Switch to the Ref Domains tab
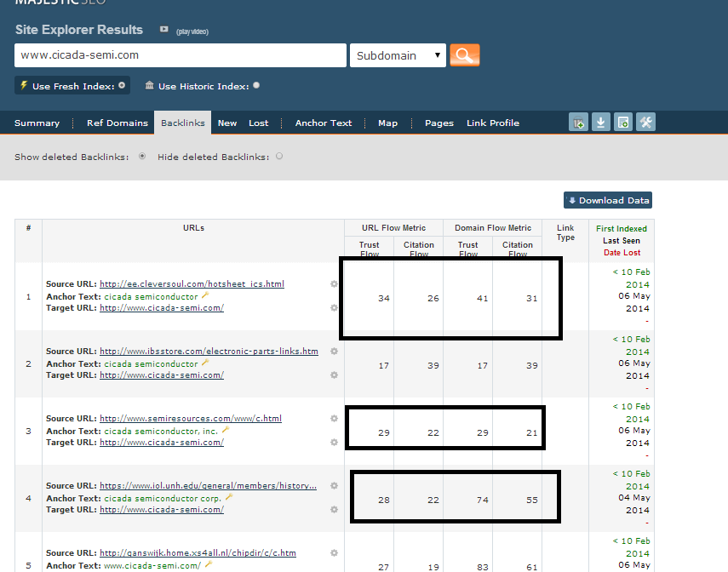 (x=118, y=123)
